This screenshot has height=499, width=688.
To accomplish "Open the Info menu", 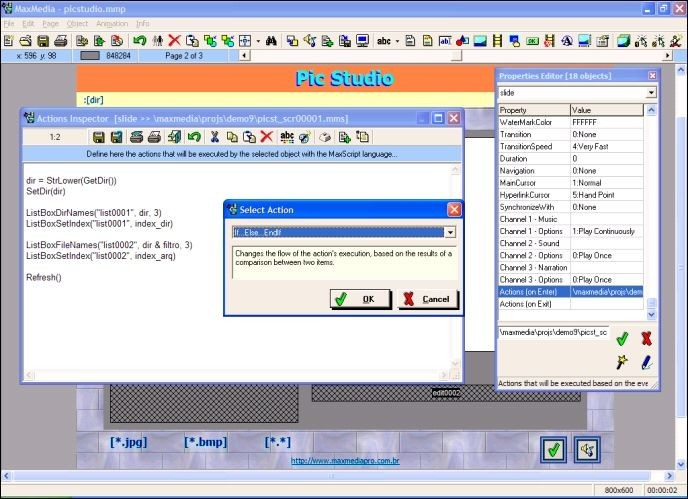I will pos(143,24).
